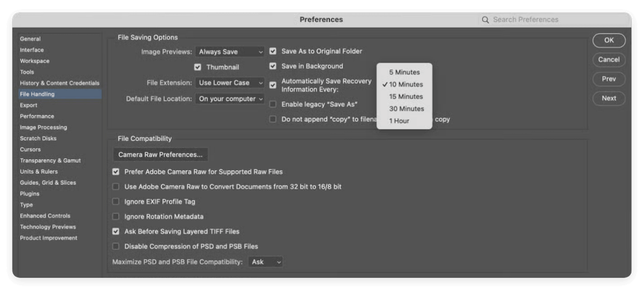This screenshot has height=290, width=644.
Task: Choose 5 Minutes from the interval list
Action: click(404, 72)
